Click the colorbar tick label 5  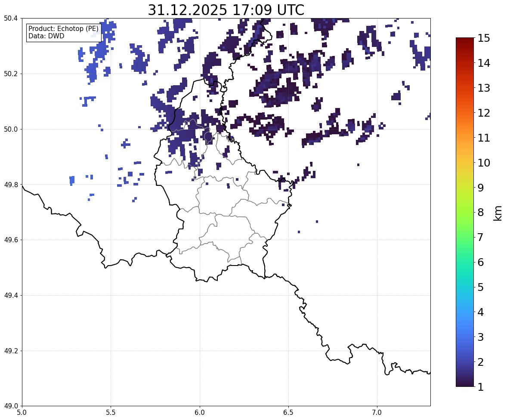click(x=481, y=287)
